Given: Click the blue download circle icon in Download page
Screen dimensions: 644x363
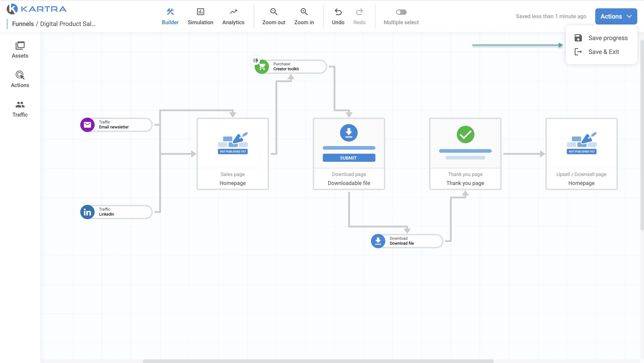Looking at the screenshot, I should 349,133.
